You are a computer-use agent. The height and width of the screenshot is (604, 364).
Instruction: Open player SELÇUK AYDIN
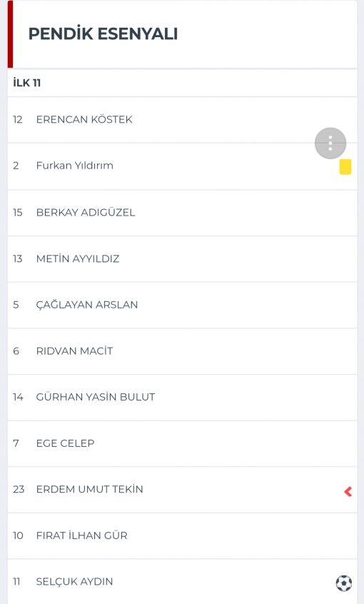182,582
